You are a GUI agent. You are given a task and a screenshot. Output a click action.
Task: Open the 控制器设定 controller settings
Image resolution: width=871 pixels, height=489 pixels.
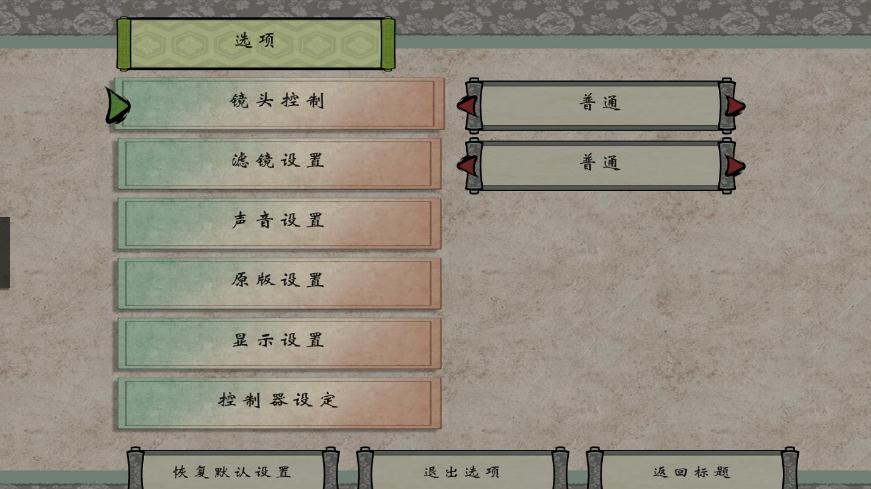[279, 403]
